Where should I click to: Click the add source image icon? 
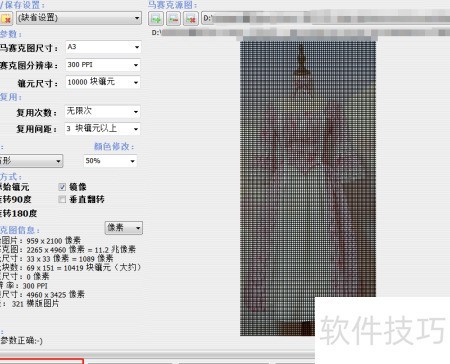point(156,18)
